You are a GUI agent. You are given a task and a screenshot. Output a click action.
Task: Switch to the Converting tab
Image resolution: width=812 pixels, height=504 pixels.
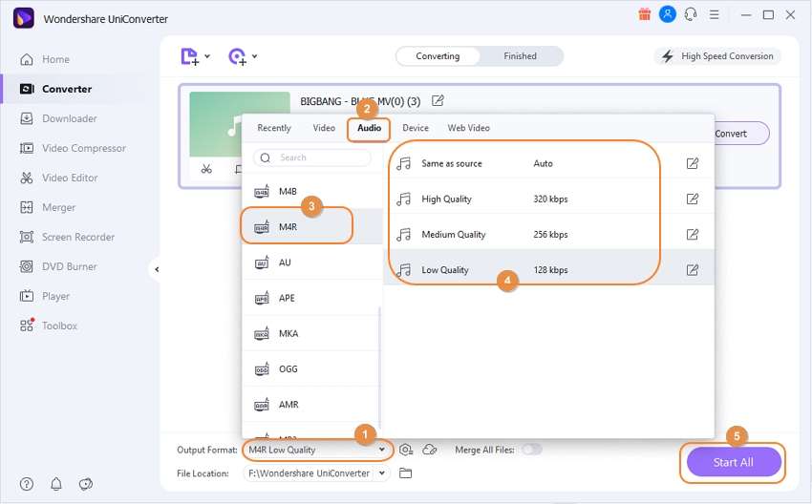pyautogui.click(x=438, y=56)
